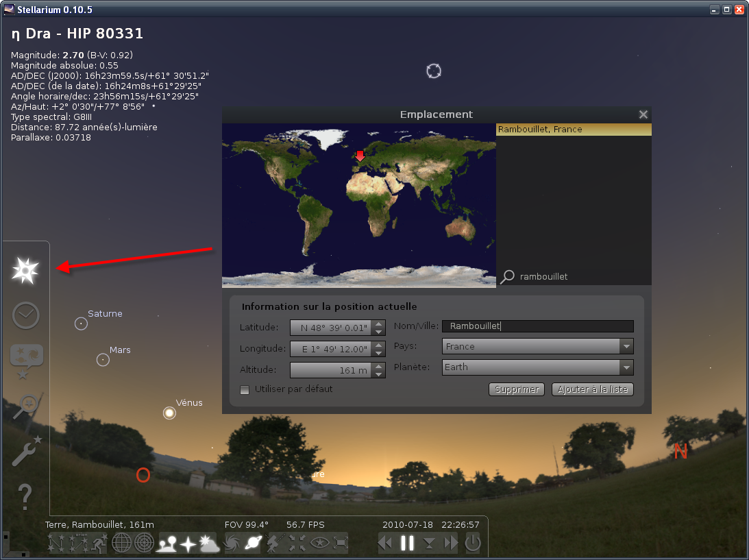Increase time speed fast-forward button

450,544
